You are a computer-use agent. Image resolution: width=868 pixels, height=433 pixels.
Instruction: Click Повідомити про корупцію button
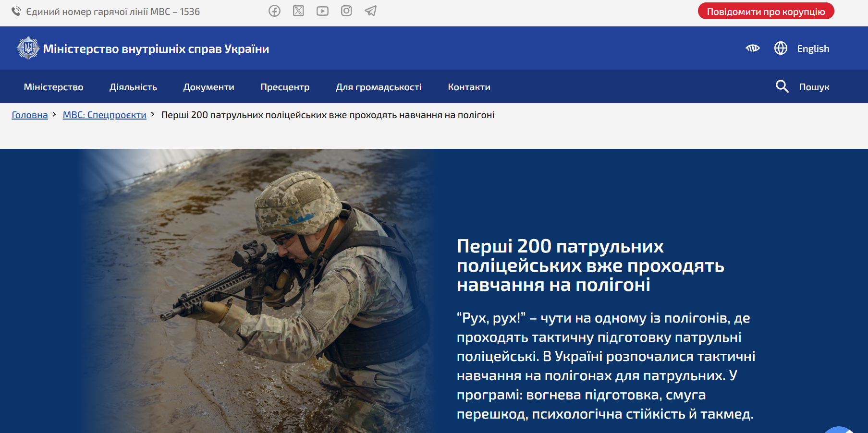pos(766,11)
